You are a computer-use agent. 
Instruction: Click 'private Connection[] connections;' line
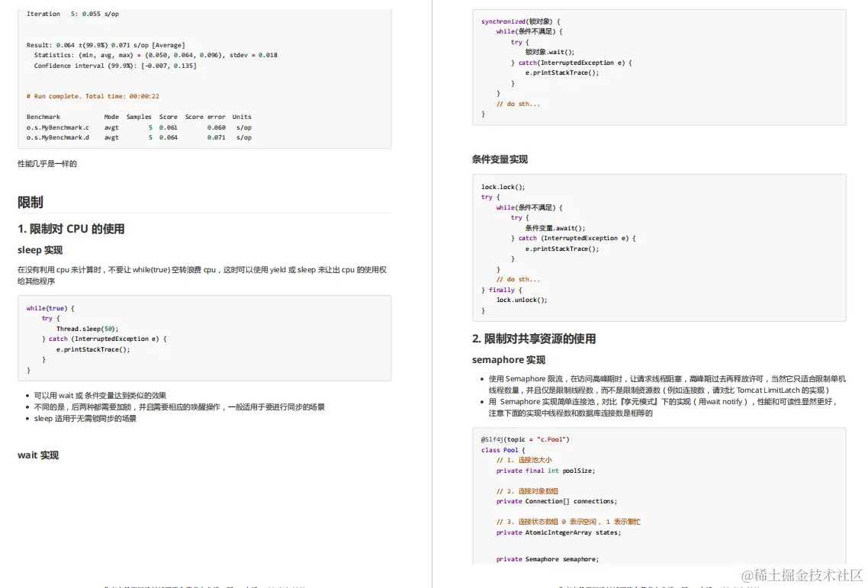pyautogui.click(x=557, y=501)
